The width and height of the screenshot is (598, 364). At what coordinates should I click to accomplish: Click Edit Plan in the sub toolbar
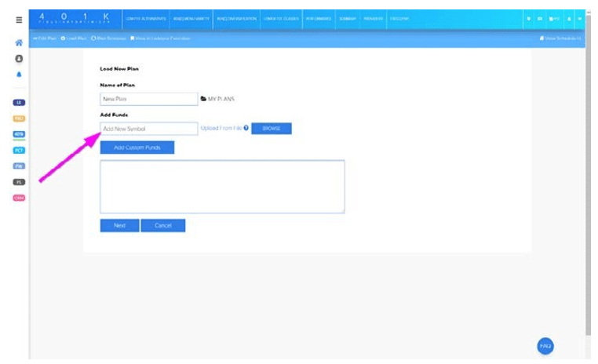[x=45, y=38]
